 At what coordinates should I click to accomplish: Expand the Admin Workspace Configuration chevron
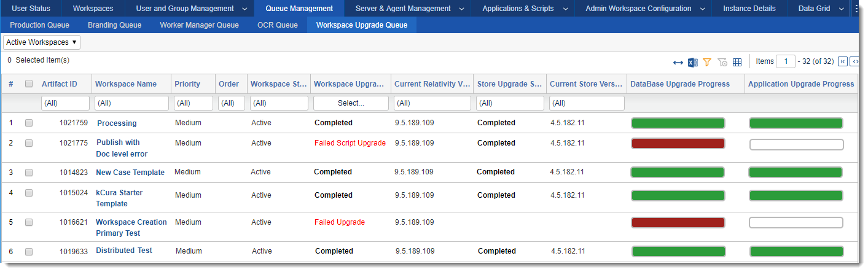702,9
